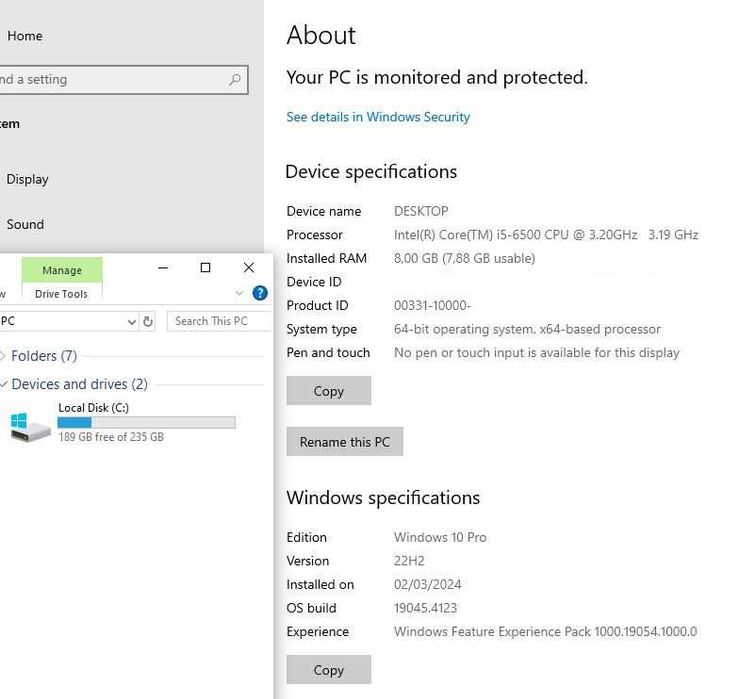Open the Display settings page
The width and height of the screenshot is (756, 699).
click(28, 179)
